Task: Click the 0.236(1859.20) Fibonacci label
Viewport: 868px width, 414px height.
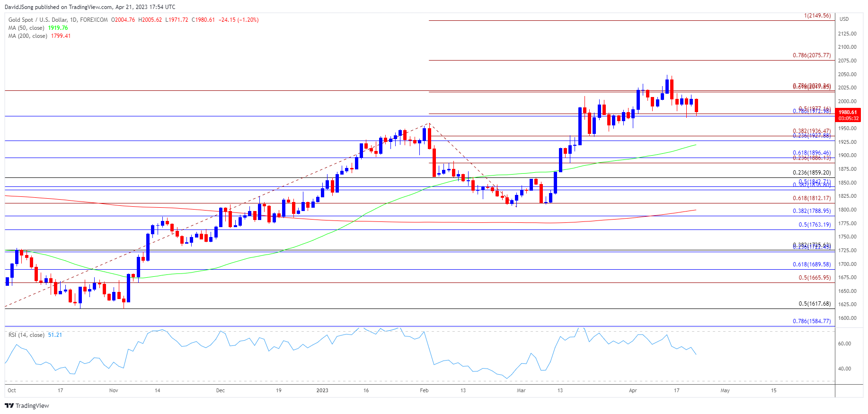Action: point(812,173)
